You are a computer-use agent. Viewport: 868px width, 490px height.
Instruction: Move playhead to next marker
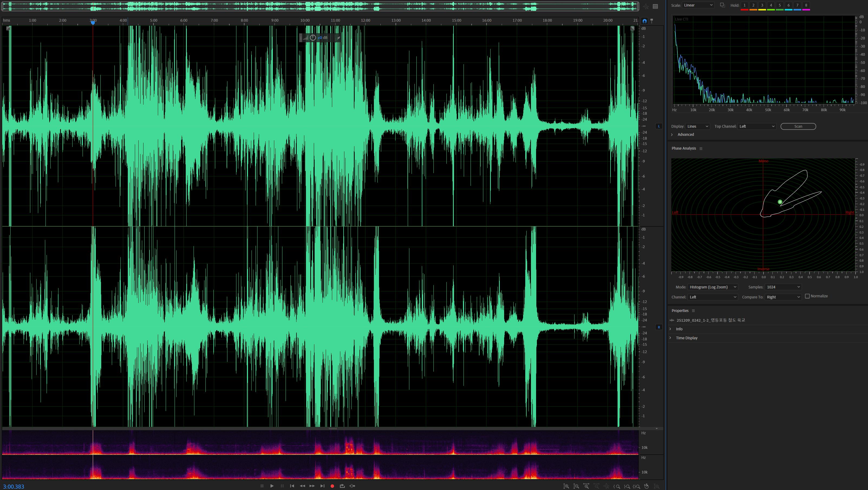322,486
